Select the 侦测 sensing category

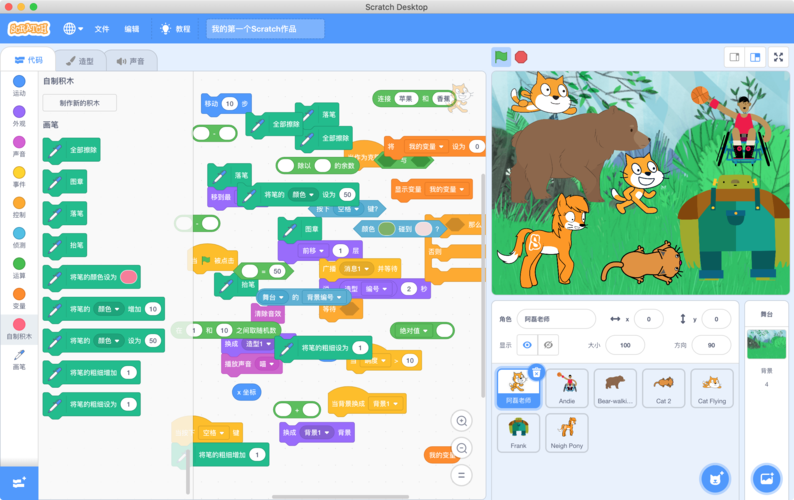pos(19,238)
